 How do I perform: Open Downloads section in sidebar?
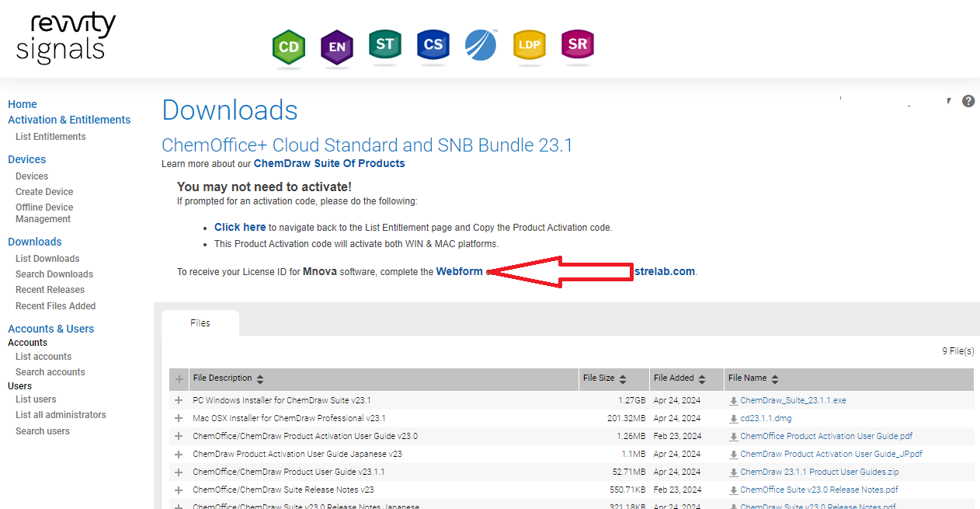tap(35, 242)
